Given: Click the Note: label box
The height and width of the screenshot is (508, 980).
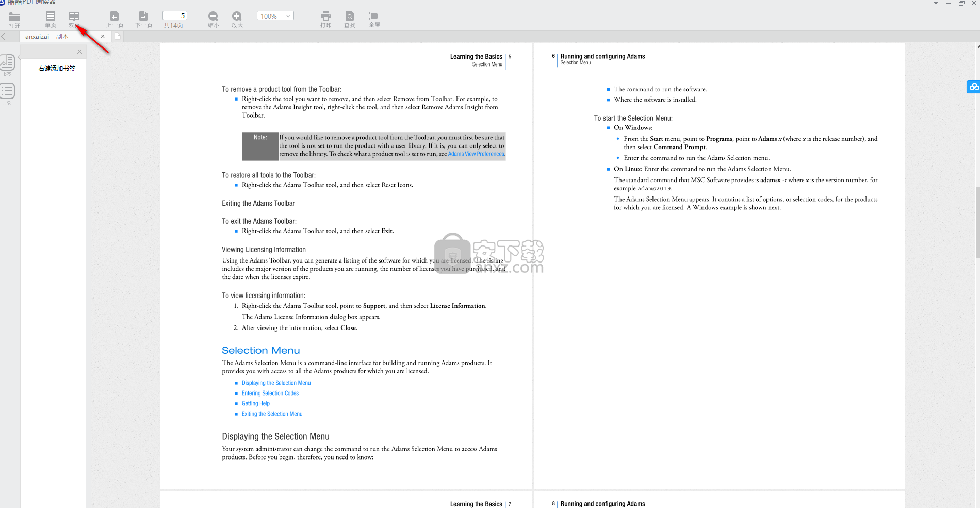Looking at the screenshot, I should pyautogui.click(x=260, y=146).
